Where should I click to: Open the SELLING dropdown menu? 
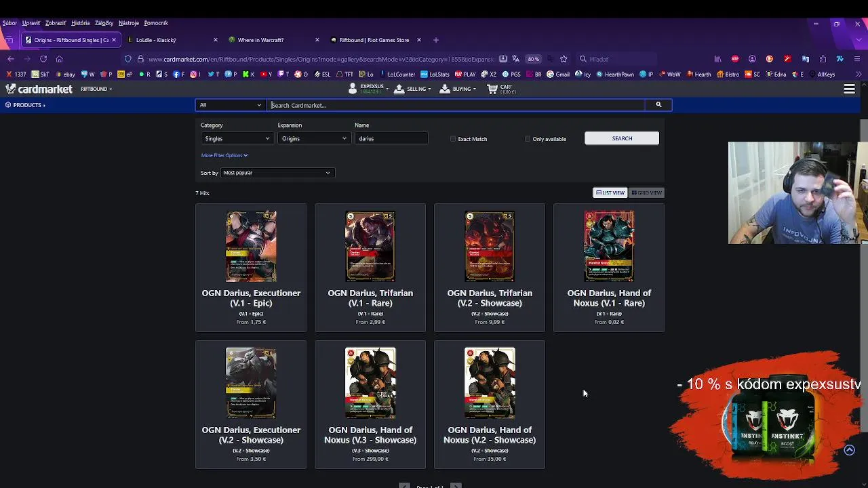click(x=411, y=89)
